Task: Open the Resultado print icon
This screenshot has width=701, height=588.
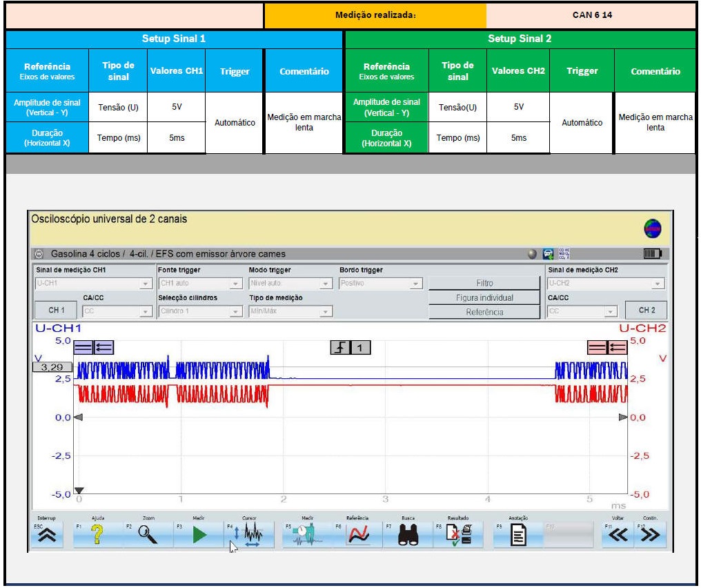Action: click(460, 535)
